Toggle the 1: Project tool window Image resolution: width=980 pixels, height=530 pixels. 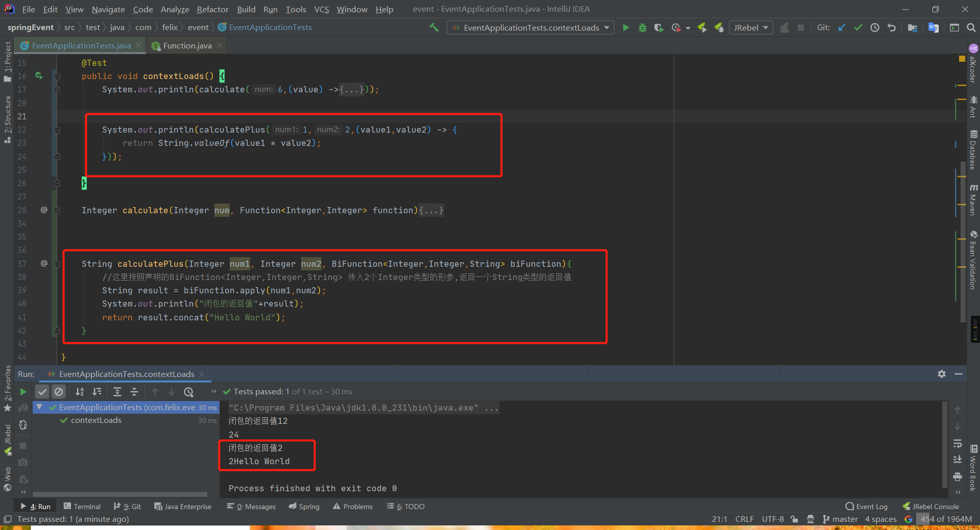(x=7, y=61)
